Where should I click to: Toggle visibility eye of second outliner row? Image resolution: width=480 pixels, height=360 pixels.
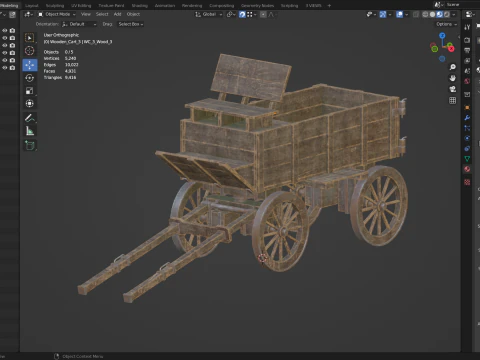pyautogui.click(x=5, y=38)
